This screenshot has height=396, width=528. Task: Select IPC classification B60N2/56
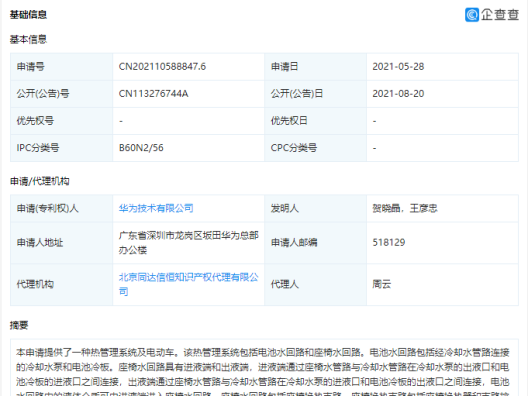[141, 148]
